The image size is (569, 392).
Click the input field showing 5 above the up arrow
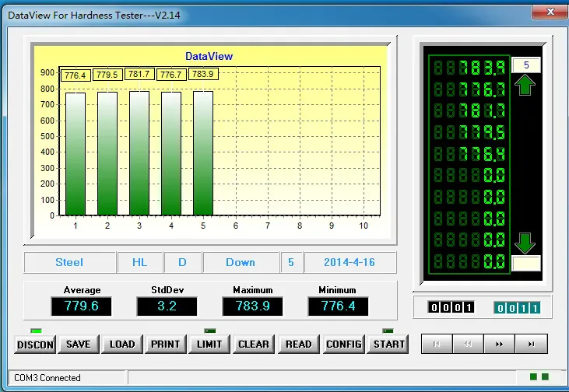526,65
